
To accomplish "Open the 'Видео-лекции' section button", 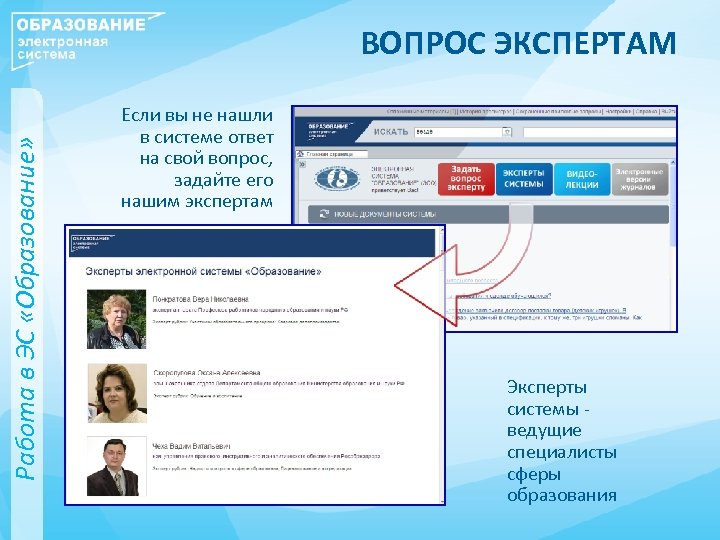I will coord(582,179).
